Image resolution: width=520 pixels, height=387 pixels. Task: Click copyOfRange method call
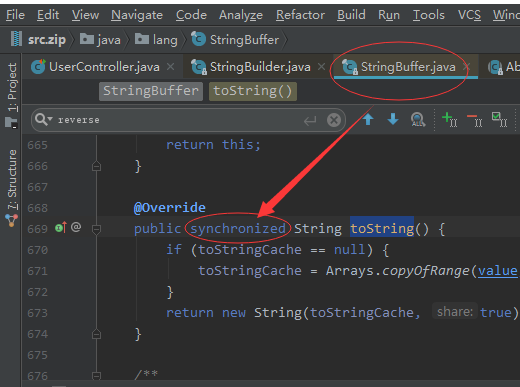(x=425, y=271)
